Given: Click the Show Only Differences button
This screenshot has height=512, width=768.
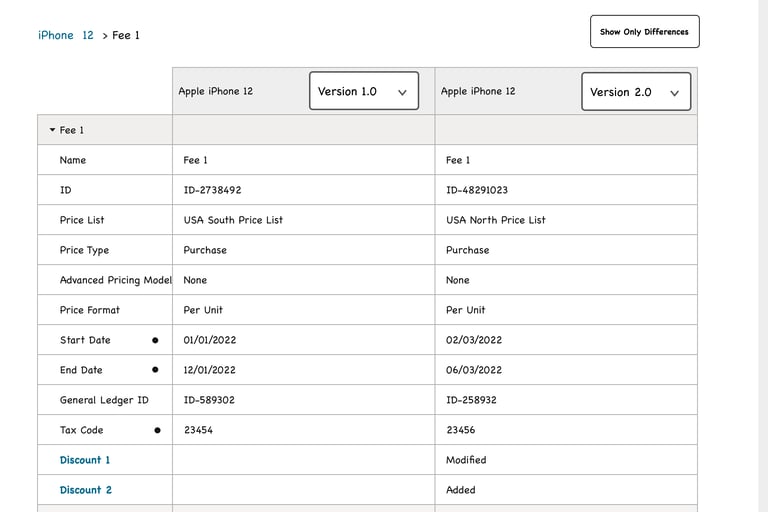Looking at the screenshot, I should pos(644,32).
